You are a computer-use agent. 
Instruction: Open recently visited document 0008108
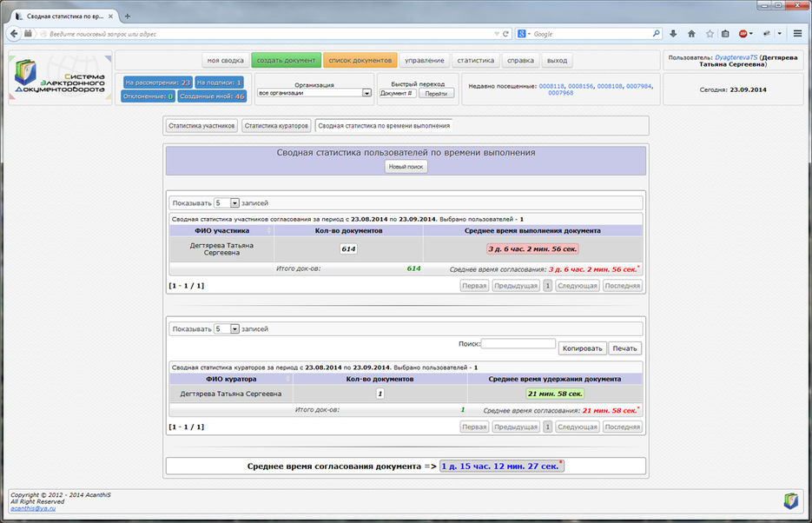pos(610,87)
